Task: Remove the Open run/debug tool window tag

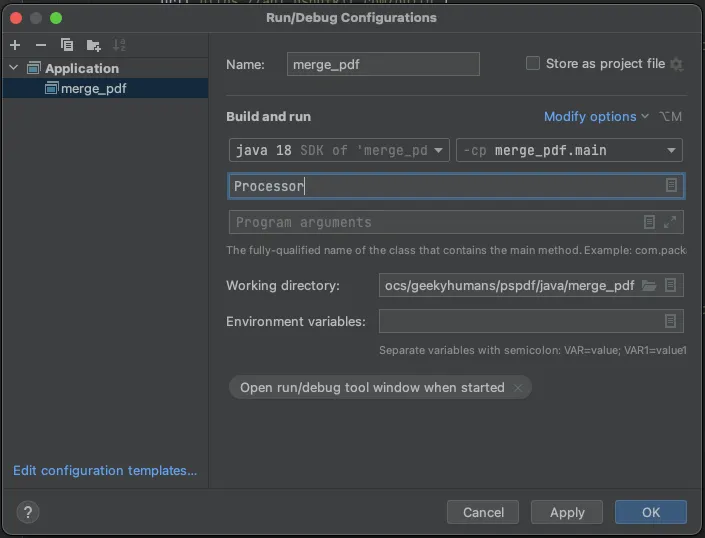Action: 518,388
